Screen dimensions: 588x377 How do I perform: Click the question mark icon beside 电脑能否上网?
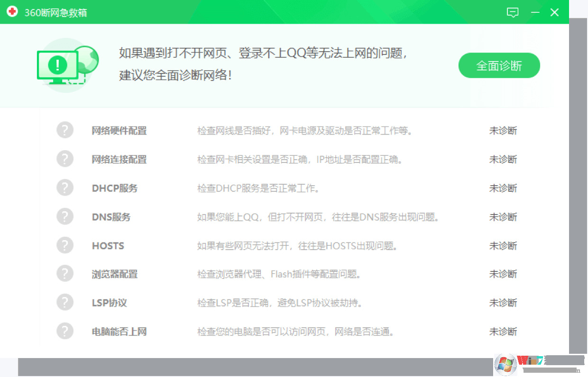click(65, 331)
